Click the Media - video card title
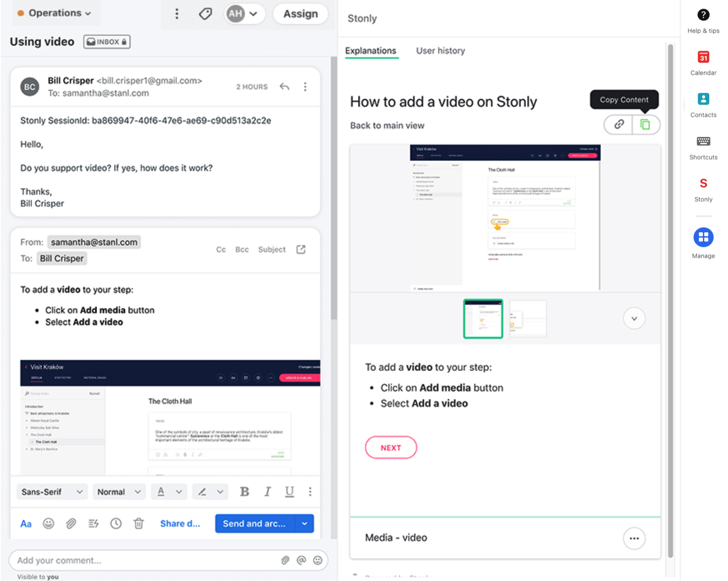 click(x=396, y=538)
